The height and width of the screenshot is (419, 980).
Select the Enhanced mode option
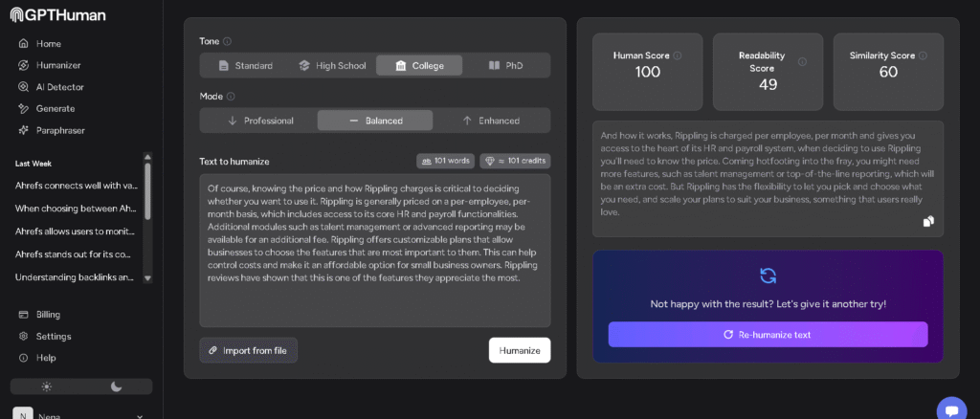[x=490, y=121]
